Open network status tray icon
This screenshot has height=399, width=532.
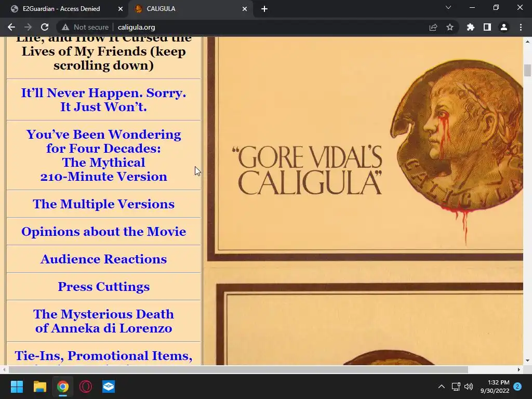point(456,387)
